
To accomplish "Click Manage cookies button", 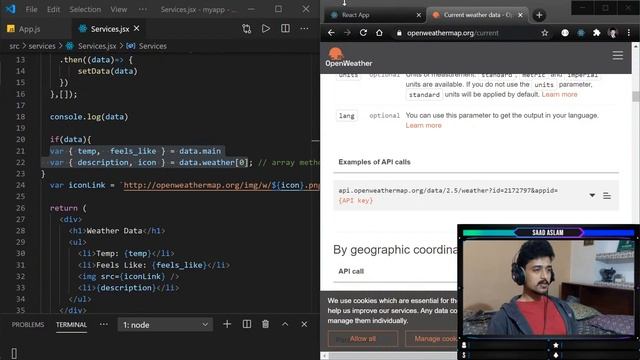I will point(435,339).
